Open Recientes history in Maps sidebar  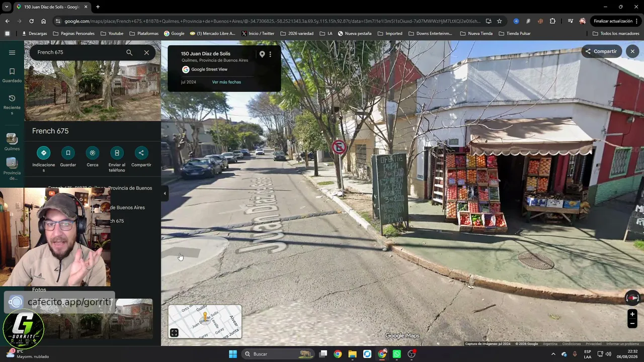(12, 105)
